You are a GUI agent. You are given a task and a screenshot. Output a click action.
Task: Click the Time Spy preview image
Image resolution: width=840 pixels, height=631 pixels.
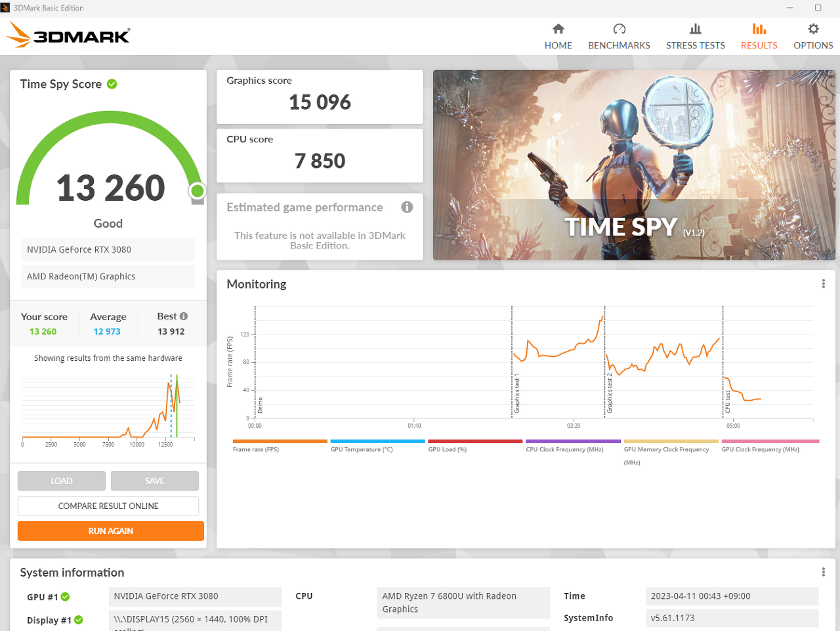[x=634, y=165]
